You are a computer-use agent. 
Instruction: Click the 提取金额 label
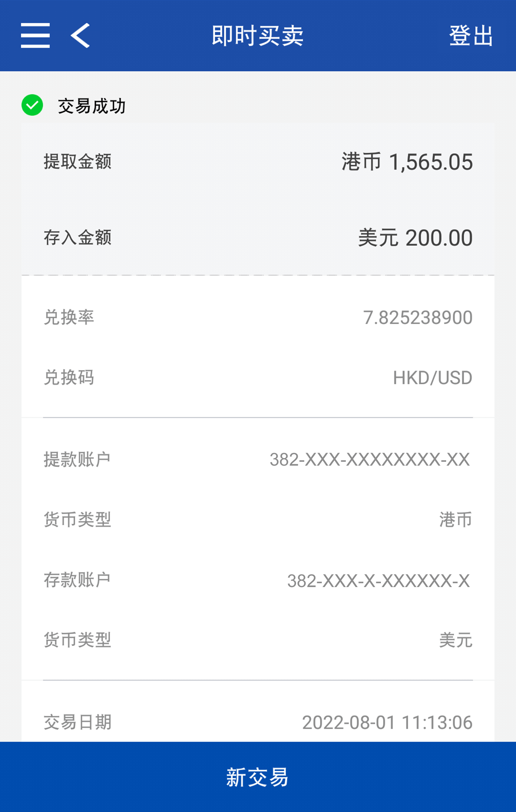77,162
